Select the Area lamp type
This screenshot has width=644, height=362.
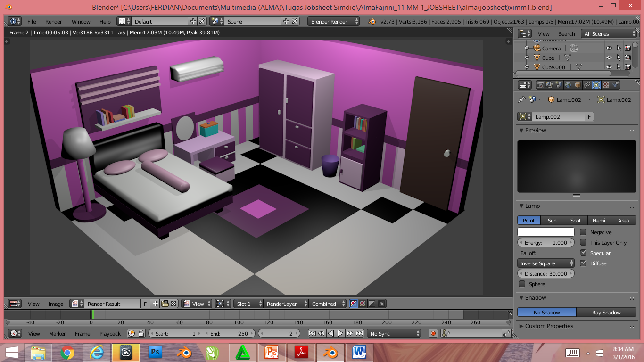pos(624,220)
